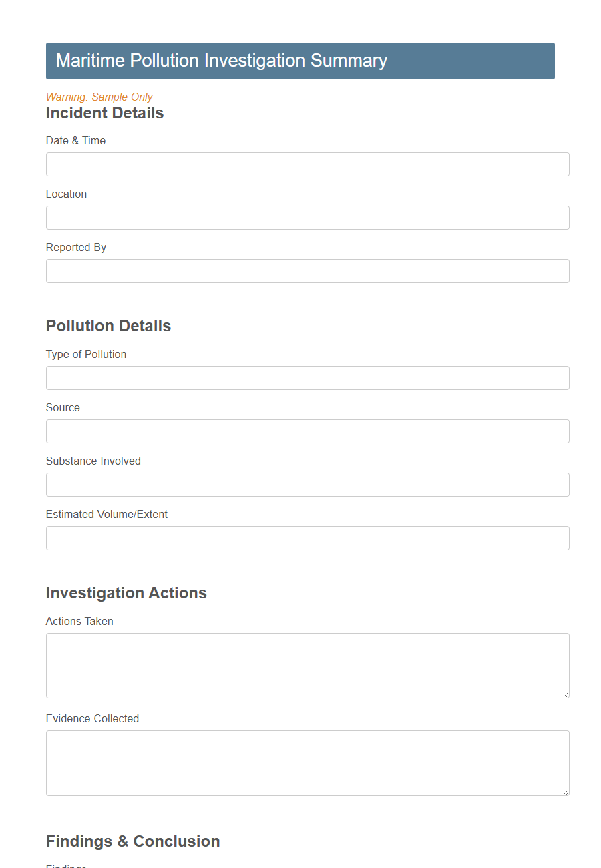Click inside the Actions Taken text area
601x868 pixels.
(x=307, y=665)
